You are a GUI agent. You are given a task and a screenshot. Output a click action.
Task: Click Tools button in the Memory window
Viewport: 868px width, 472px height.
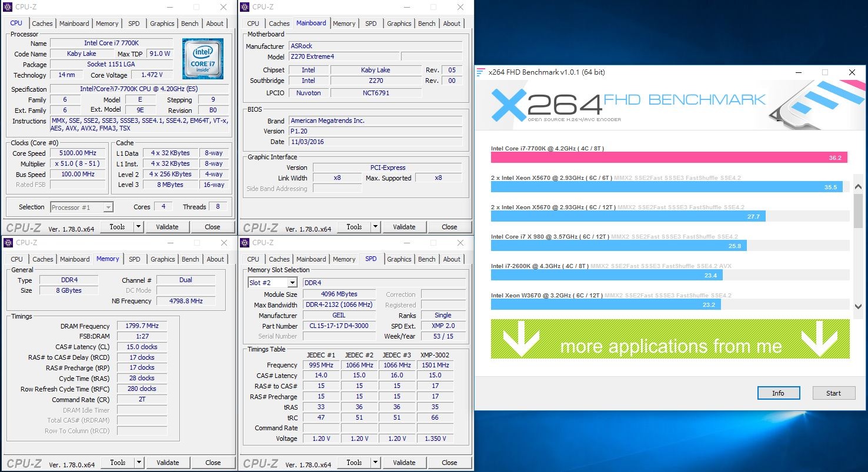[x=118, y=463]
